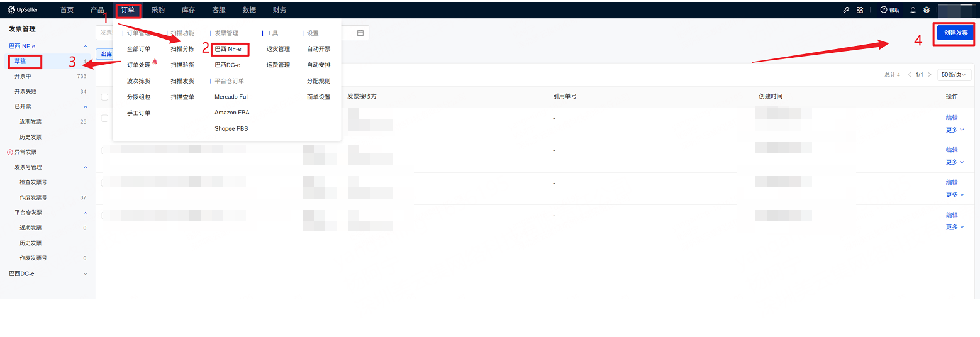The image size is (980, 337).
Task: Select 巴西 NF-e in the dropdown menu
Action: 228,48
